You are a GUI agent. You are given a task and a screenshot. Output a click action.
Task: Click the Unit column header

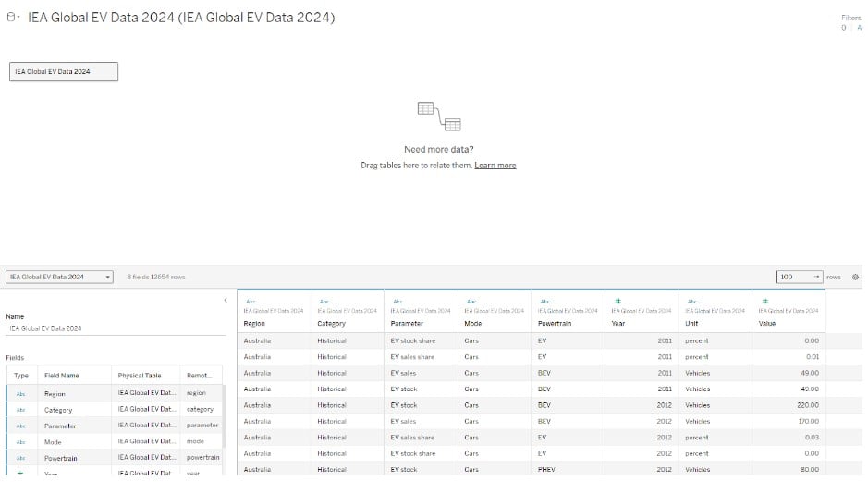(x=691, y=324)
